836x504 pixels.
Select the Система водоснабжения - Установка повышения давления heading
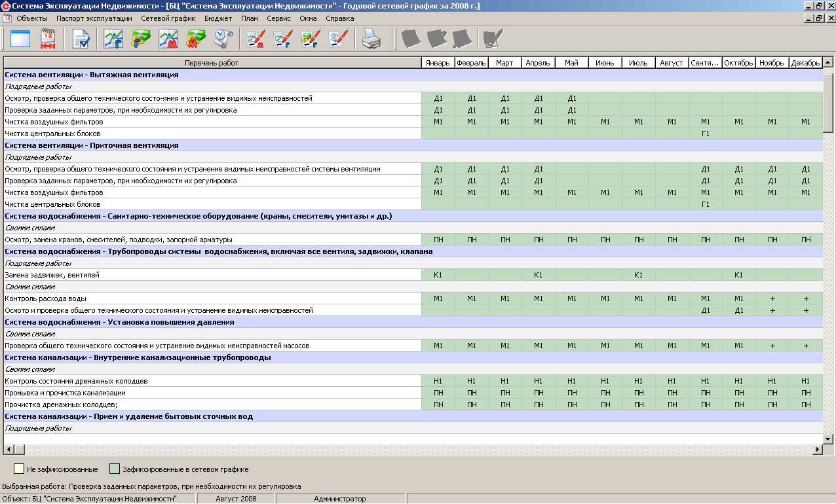point(413,322)
